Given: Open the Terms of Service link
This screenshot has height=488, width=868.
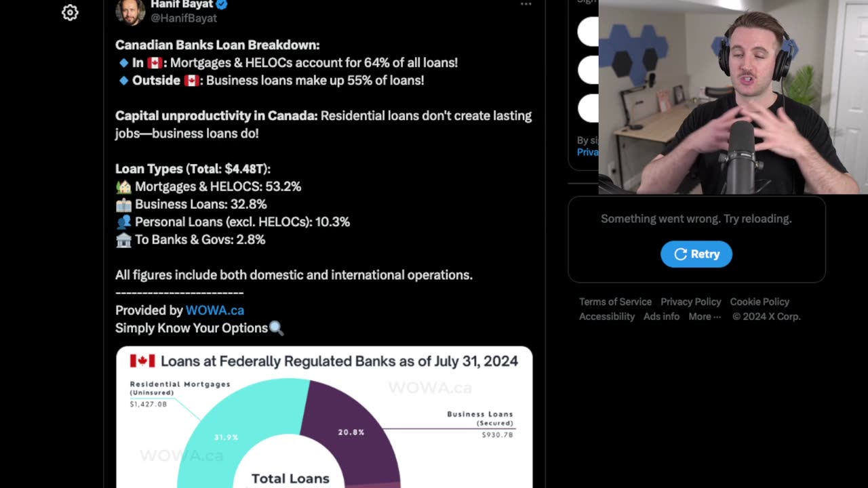Looking at the screenshot, I should [x=615, y=302].
